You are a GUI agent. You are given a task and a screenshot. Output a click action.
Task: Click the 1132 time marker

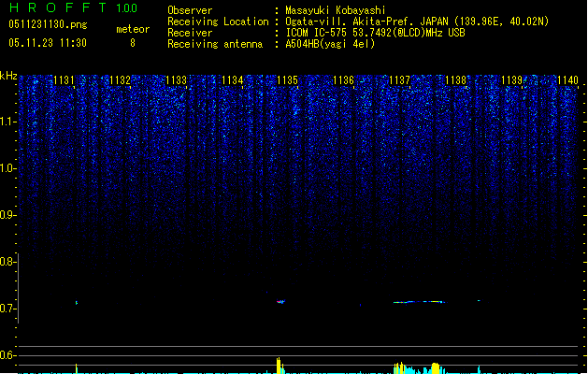click(120, 80)
